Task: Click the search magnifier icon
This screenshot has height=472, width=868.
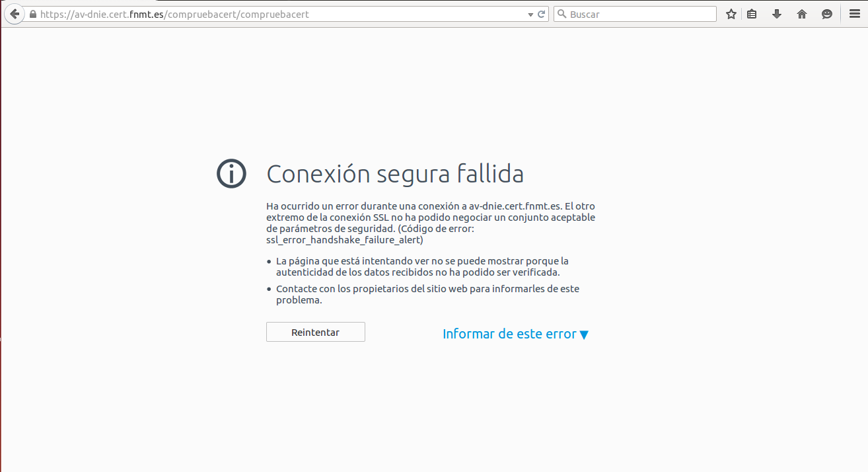Action: 561,13
